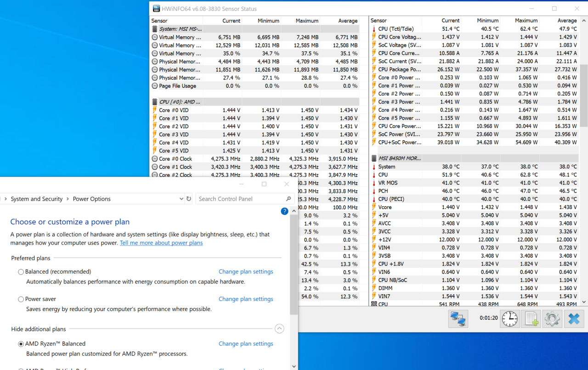Select the Core #3 Power ... row

(474, 102)
